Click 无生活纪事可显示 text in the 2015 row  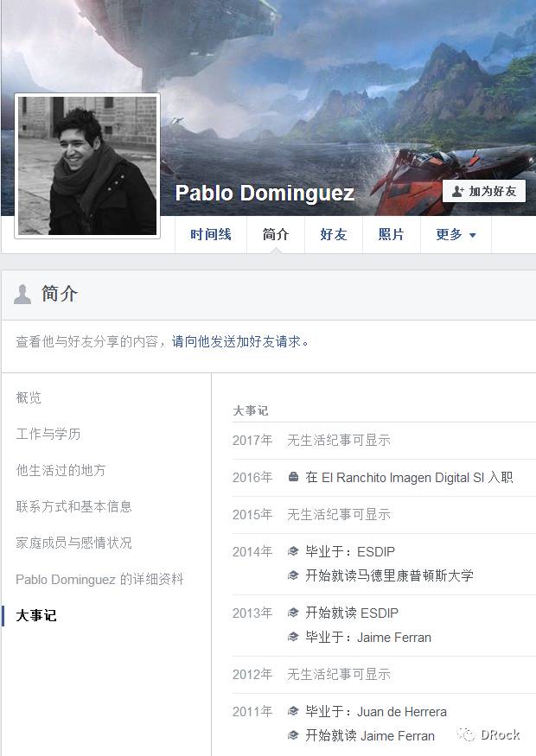pyautogui.click(x=339, y=514)
